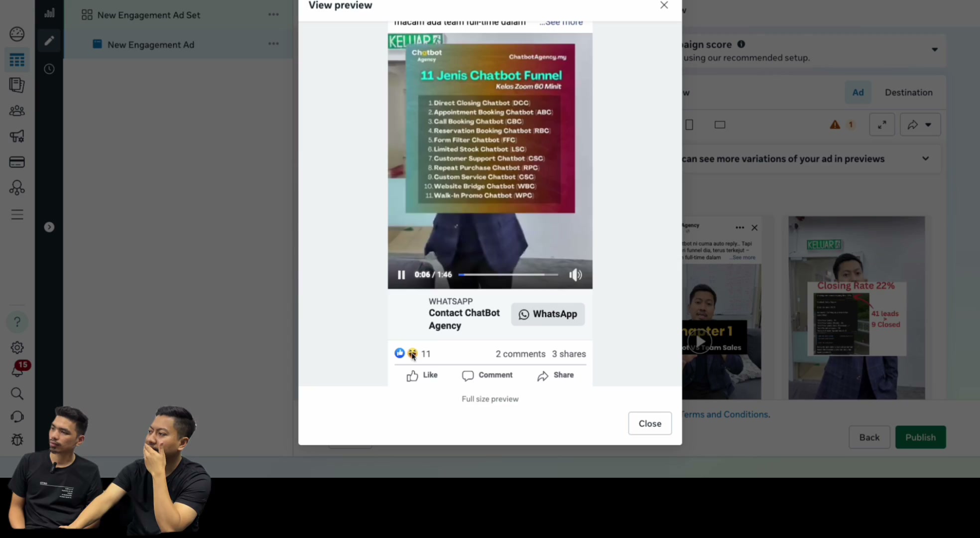This screenshot has height=538, width=980.
Task: Seek along the video progress bar
Action: coord(508,275)
